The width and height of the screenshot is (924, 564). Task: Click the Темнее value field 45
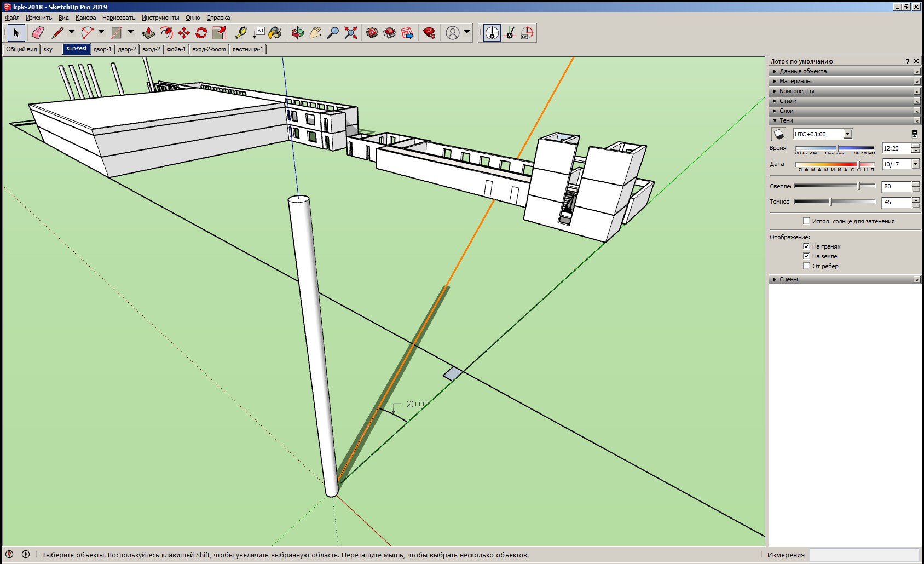point(896,202)
